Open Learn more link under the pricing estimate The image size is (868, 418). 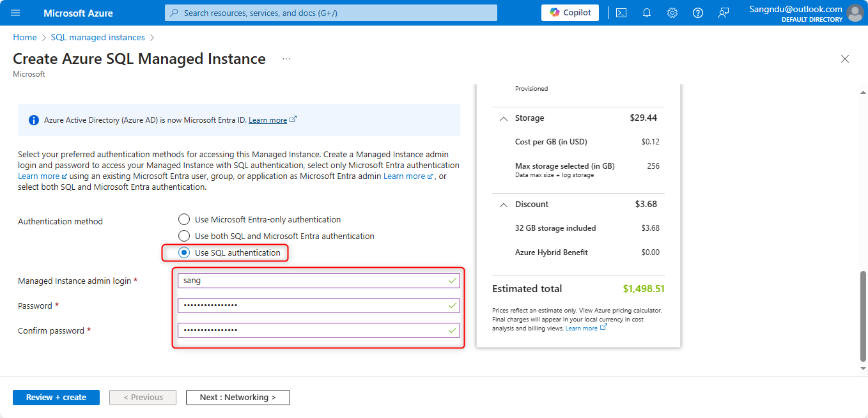click(586, 329)
